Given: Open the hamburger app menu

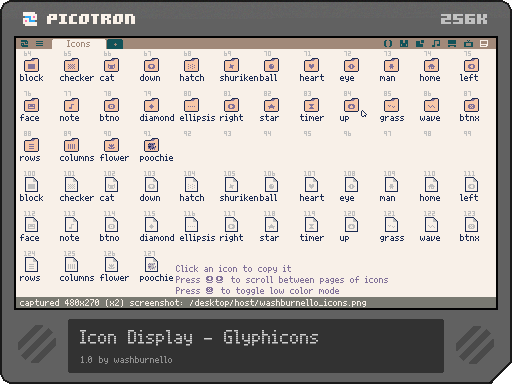Looking at the screenshot, I should click(x=39, y=43).
